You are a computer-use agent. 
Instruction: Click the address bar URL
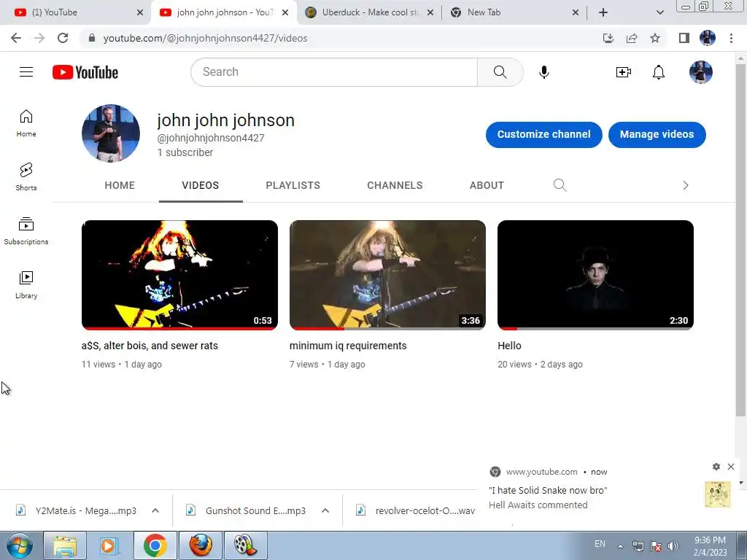205,38
